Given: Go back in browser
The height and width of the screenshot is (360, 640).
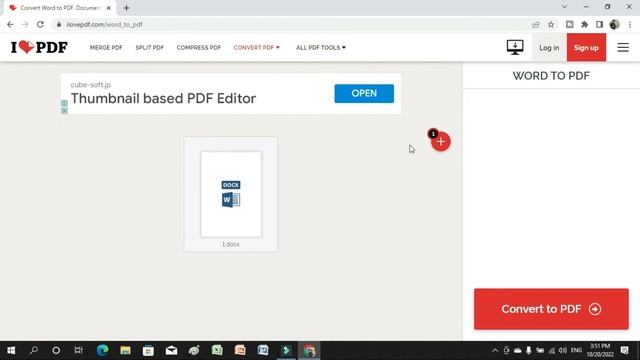Looking at the screenshot, I should [10, 24].
